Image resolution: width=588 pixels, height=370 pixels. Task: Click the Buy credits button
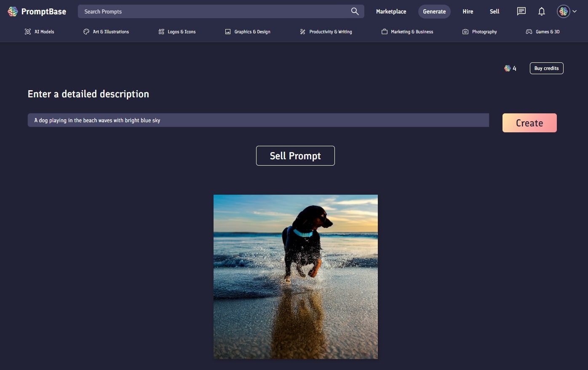[546, 68]
